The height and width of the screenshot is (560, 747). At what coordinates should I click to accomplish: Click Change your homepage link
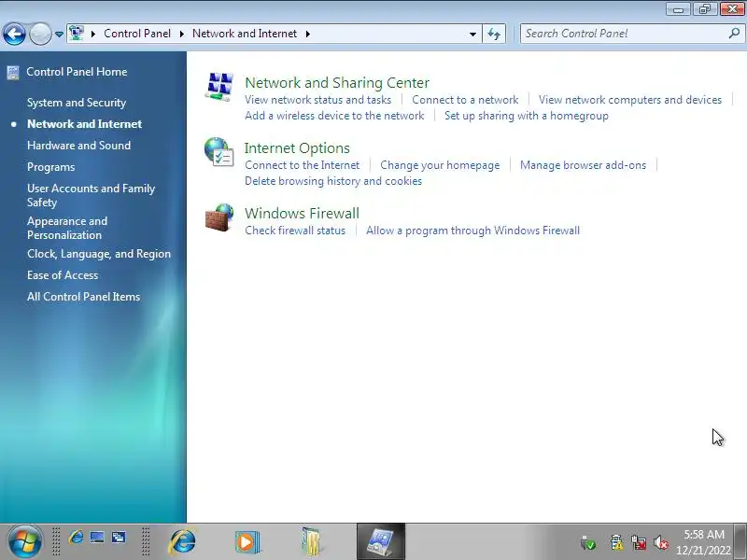(x=440, y=165)
